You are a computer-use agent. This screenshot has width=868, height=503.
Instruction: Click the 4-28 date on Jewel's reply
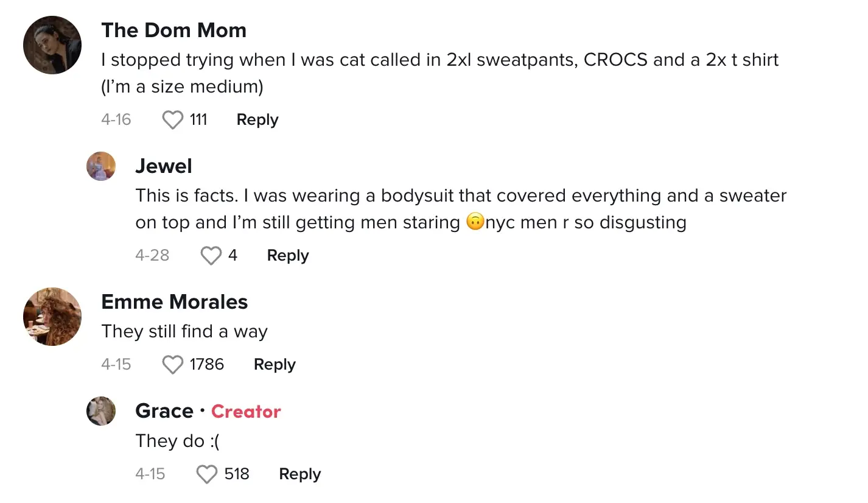152,256
